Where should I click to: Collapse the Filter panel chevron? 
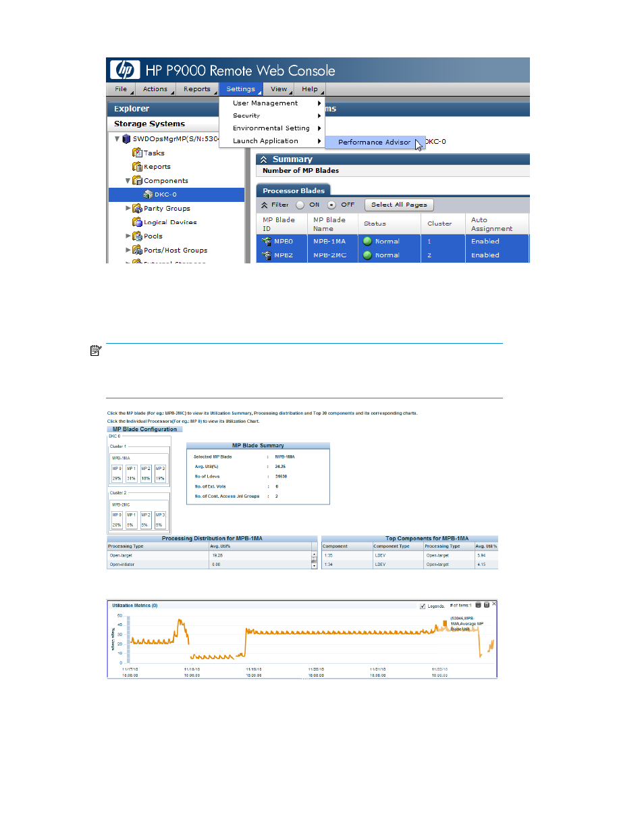265,205
